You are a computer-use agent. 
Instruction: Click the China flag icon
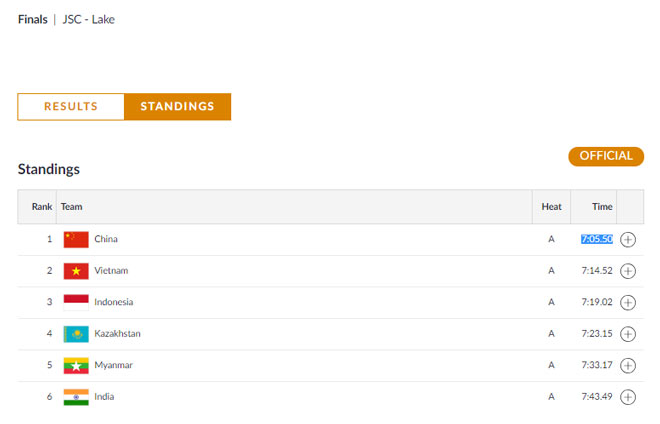[76, 239]
